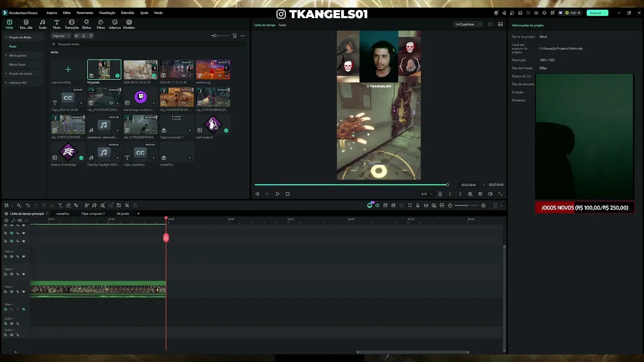
Task: Collapse the Projeto de Mídia tree
Action: click(x=6, y=37)
